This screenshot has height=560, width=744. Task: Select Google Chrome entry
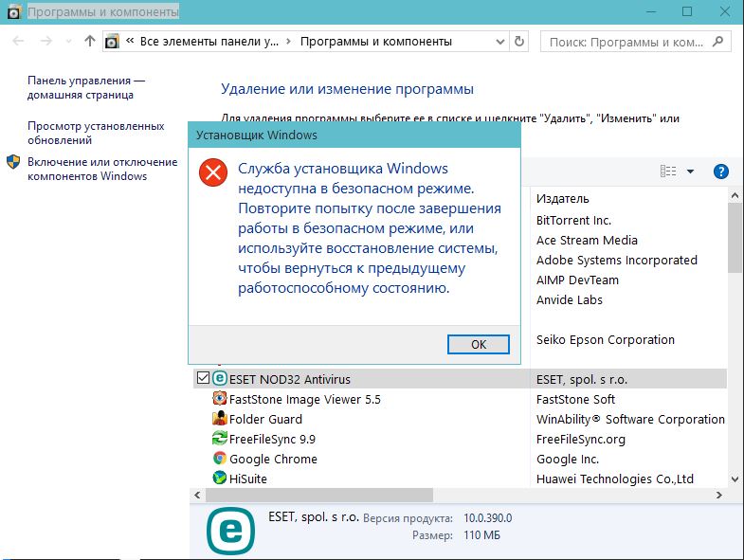(x=273, y=459)
